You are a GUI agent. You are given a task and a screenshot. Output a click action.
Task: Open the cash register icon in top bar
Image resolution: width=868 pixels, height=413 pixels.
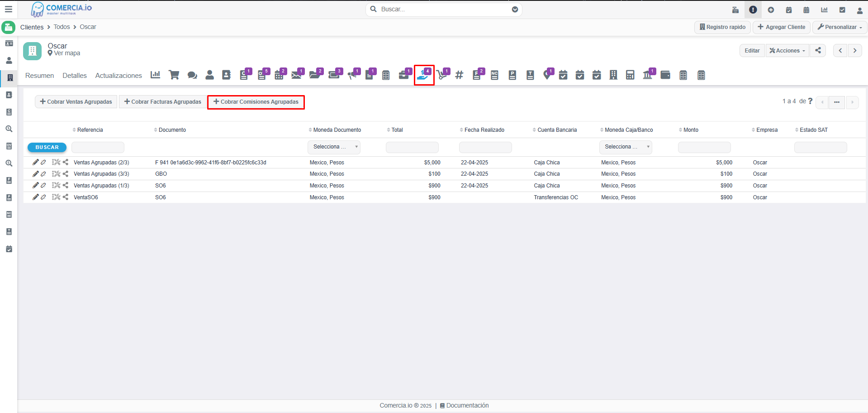coord(735,10)
